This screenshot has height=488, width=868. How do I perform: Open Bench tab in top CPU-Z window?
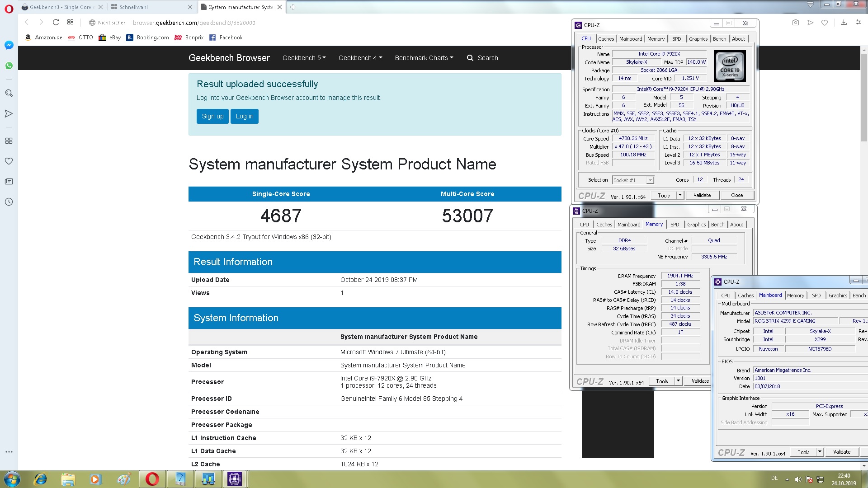719,39
